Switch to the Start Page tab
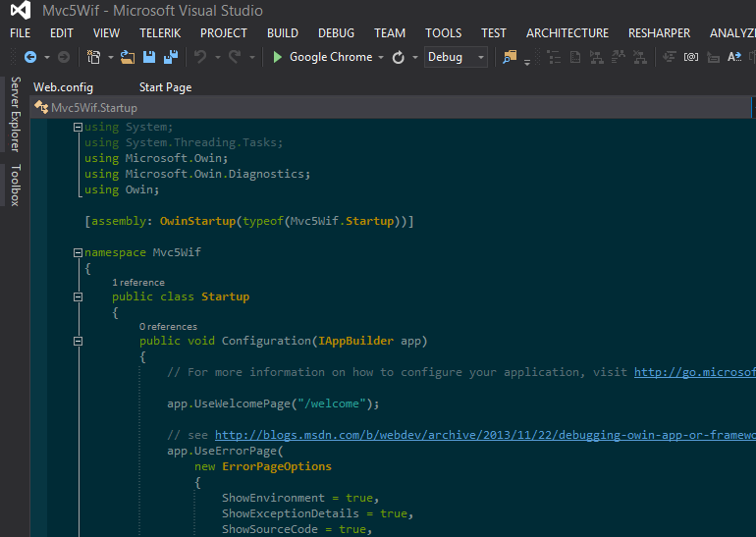The width and height of the screenshot is (756, 537). pyautogui.click(x=165, y=87)
